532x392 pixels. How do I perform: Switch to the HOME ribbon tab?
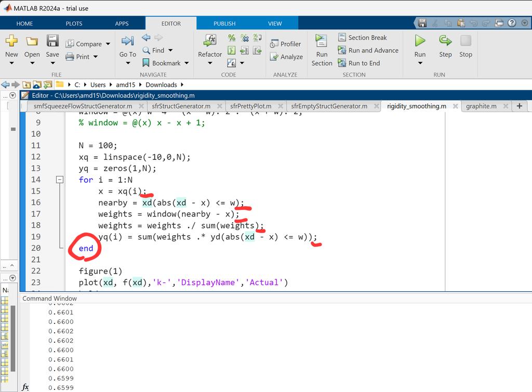pos(25,23)
